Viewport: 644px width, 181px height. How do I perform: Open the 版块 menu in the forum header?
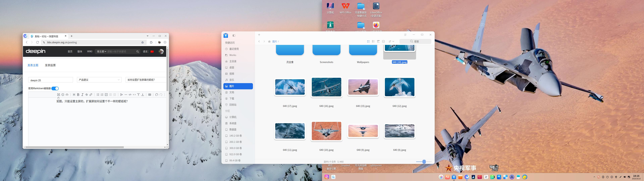[x=80, y=51]
